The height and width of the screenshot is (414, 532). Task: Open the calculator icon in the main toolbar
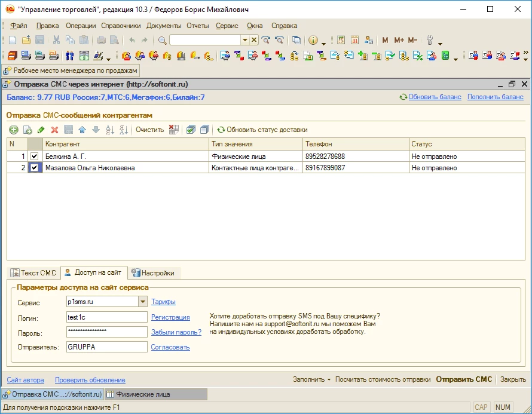tap(341, 41)
